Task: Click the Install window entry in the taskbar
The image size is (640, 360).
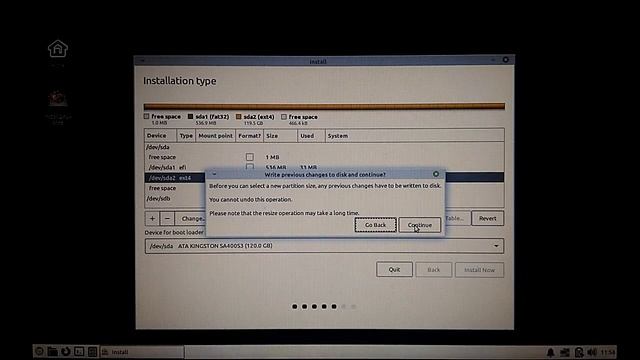Action: click(142, 351)
